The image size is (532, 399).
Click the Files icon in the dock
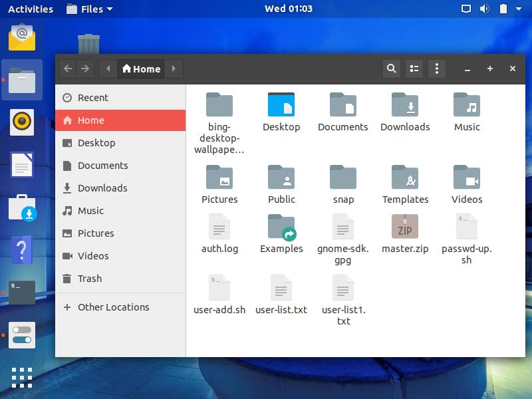pos(22,80)
